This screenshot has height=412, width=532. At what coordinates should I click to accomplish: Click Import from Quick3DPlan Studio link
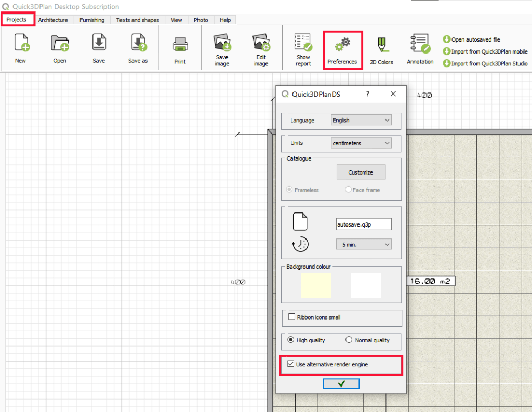(x=489, y=63)
